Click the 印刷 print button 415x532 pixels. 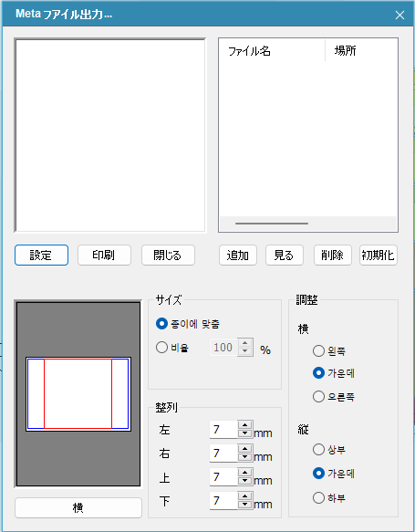point(104,256)
